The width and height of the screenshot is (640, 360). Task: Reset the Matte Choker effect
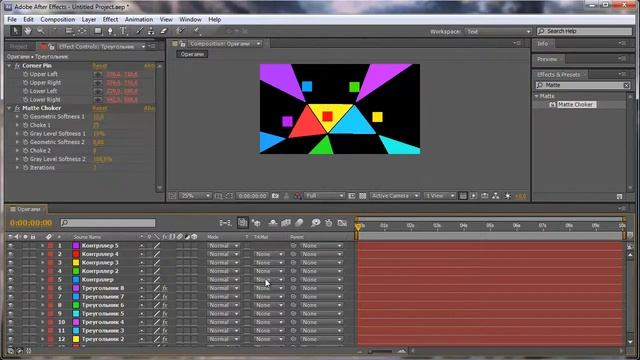(x=99, y=108)
